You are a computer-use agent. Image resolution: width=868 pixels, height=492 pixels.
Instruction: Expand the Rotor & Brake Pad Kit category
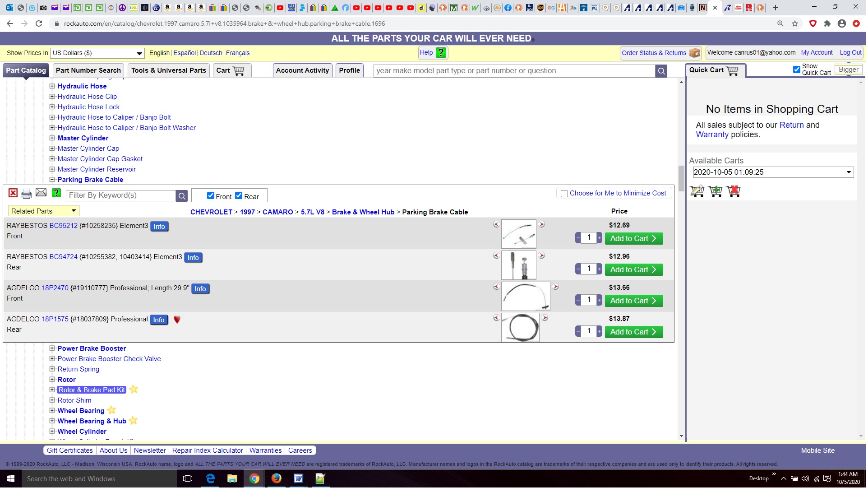tap(52, 390)
